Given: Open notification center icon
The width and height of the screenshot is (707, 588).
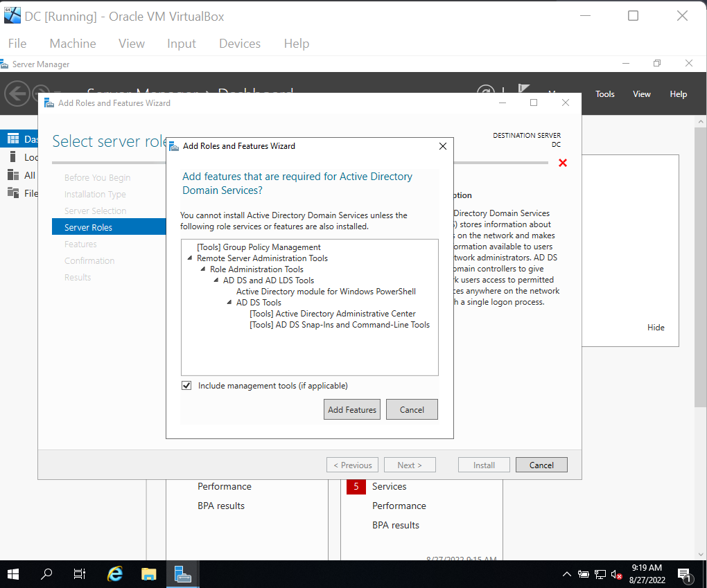Looking at the screenshot, I should (x=685, y=574).
